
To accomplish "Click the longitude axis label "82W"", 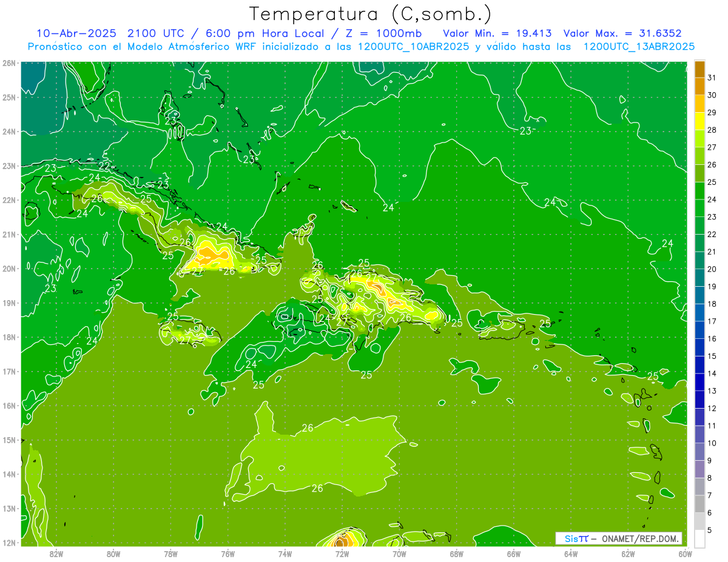I will click(56, 553).
